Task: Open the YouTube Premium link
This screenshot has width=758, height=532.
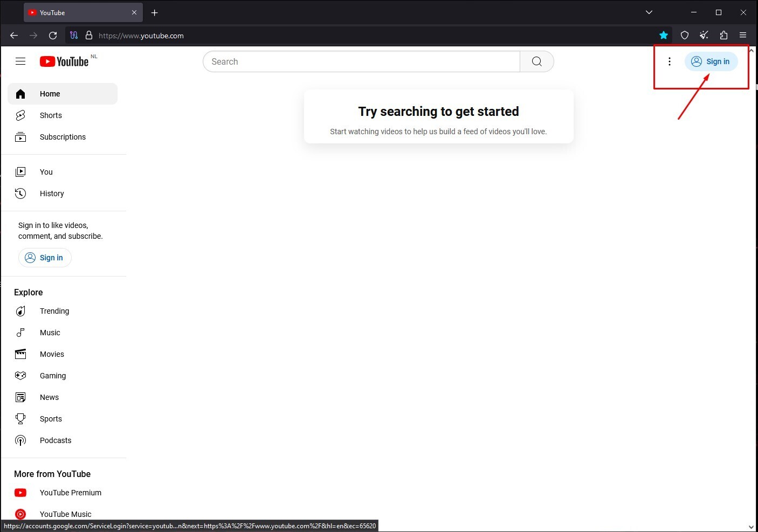Action: (x=63, y=493)
